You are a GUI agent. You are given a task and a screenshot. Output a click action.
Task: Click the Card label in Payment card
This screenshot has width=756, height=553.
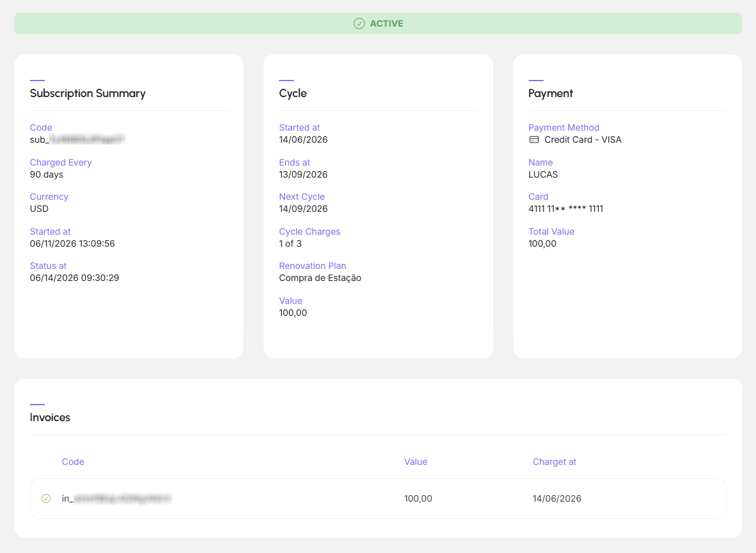point(538,197)
